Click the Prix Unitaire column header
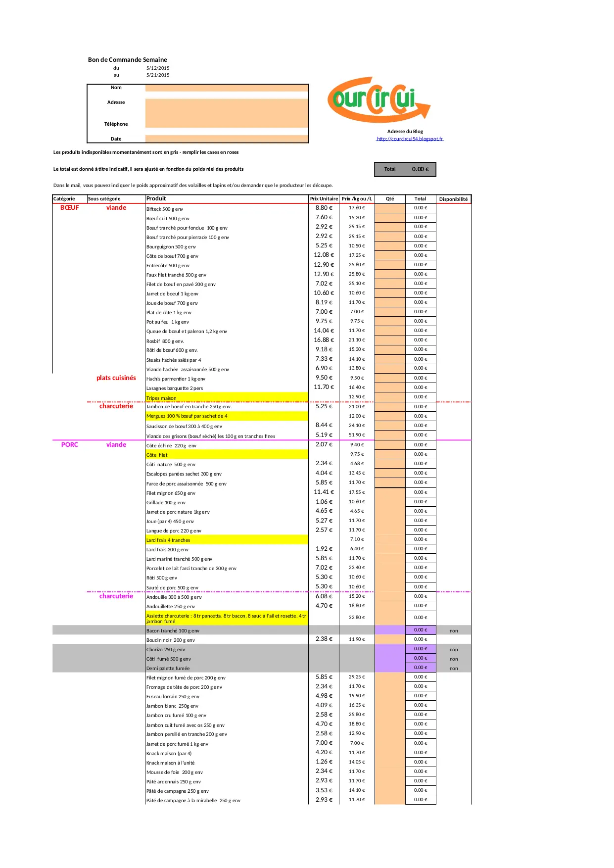 click(x=324, y=199)
